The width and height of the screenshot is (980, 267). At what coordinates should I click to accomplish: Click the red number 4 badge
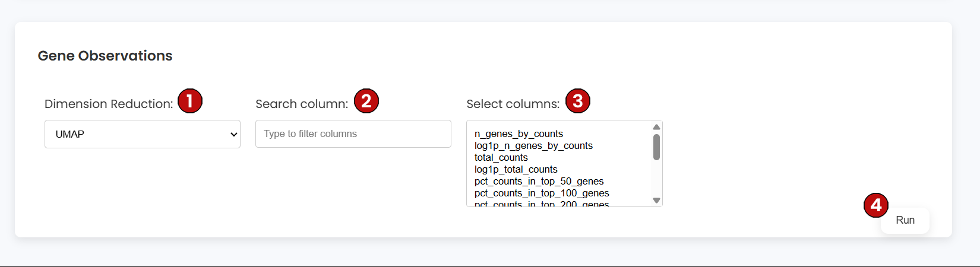click(876, 205)
